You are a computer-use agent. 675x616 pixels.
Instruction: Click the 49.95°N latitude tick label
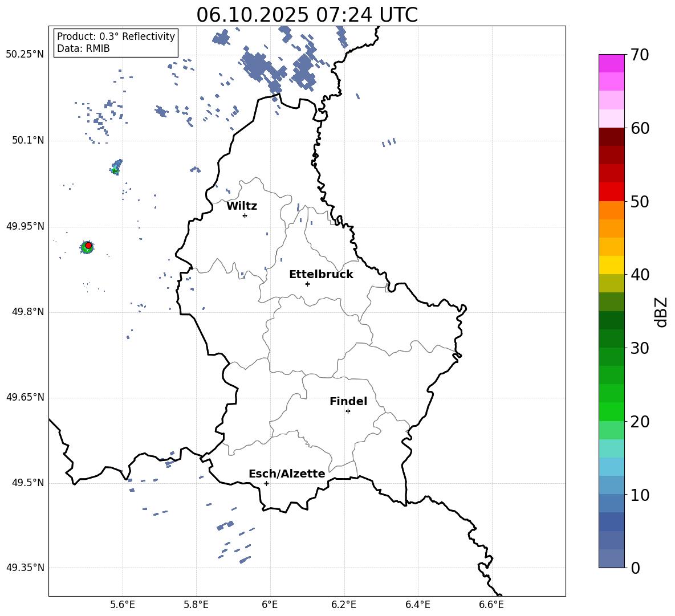click(x=25, y=226)
